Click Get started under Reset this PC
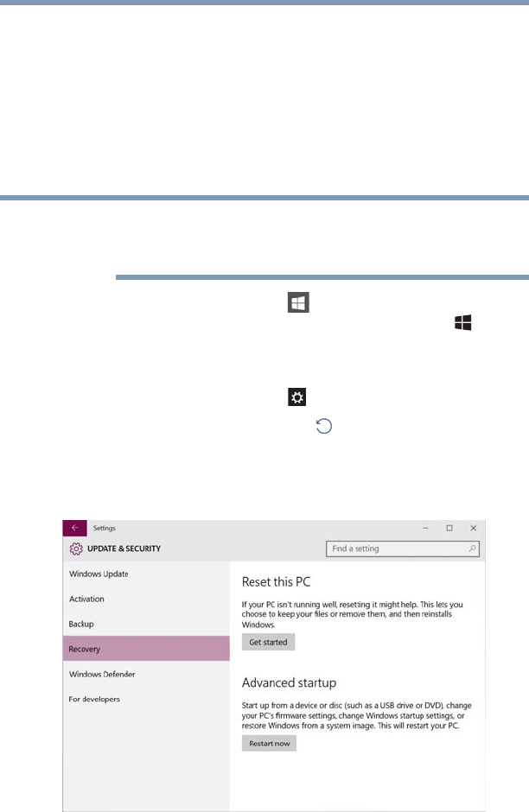529x812 pixels. 268,642
